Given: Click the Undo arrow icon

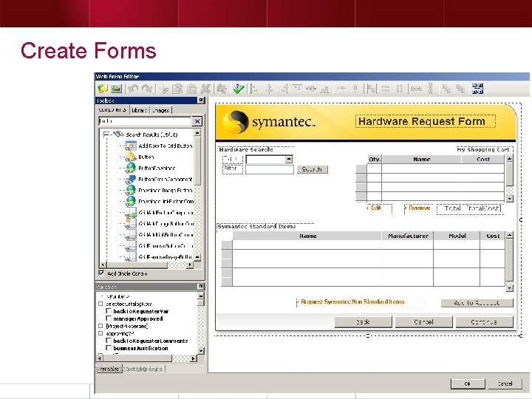Looking at the screenshot, I should [132, 89].
